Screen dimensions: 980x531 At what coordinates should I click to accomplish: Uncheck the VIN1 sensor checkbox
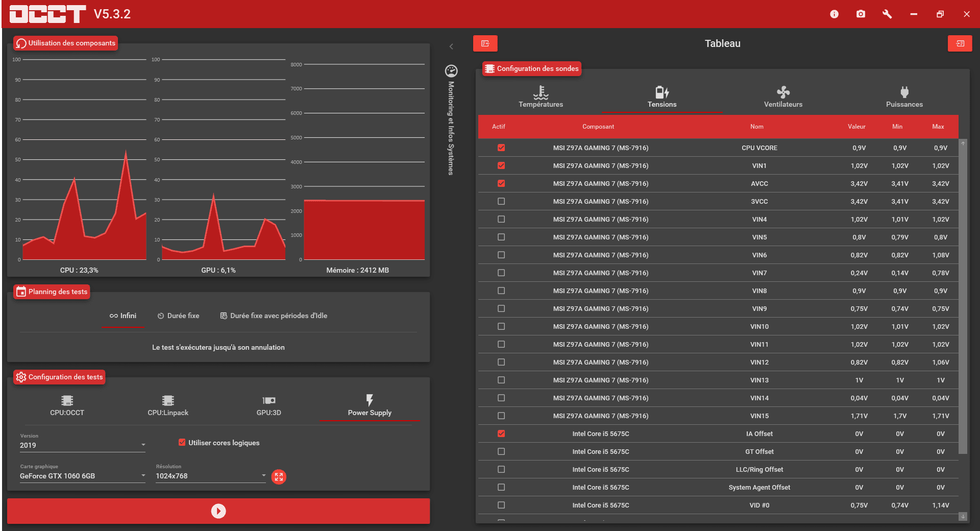pos(501,165)
